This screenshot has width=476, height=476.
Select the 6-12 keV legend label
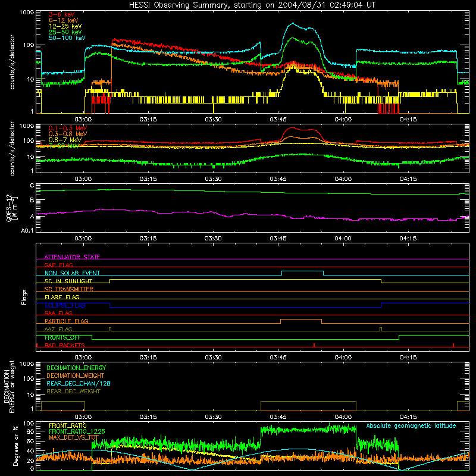click(x=64, y=20)
